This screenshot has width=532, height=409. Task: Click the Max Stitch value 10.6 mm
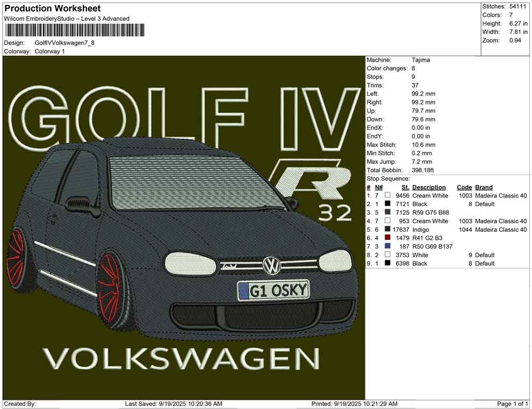[x=423, y=144]
